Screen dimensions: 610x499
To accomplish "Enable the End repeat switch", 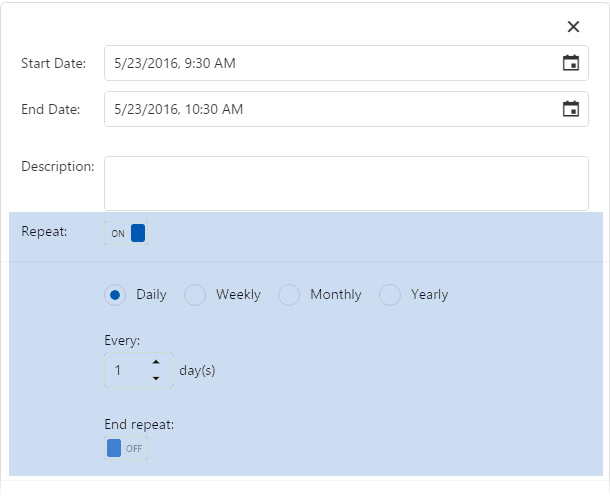I will pos(126,448).
